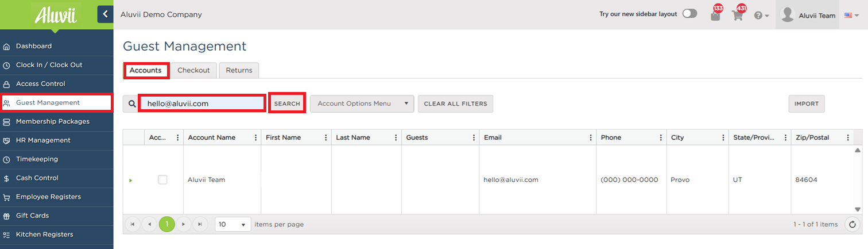Open Employee Registers in sidebar
868x249 pixels.
56,197
